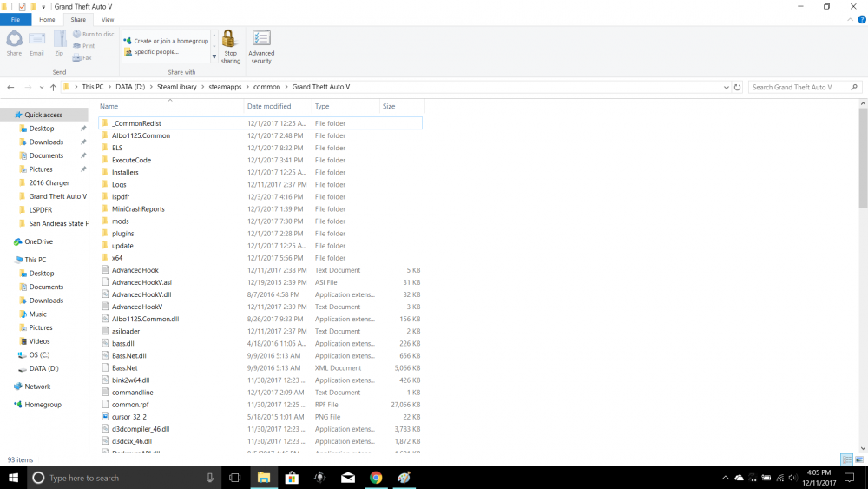868x489 pixels.
Task: Open the address bar history dropdown
Action: (x=726, y=87)
